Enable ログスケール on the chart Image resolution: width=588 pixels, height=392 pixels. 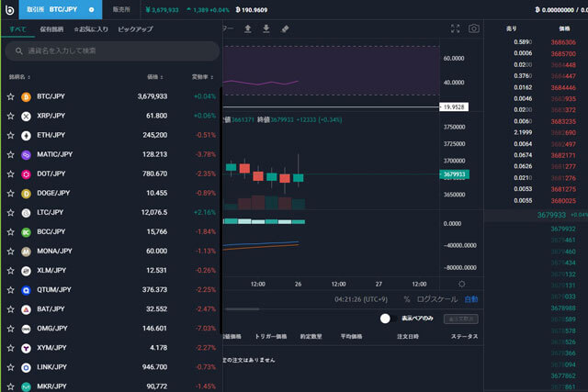pos(436,299)
